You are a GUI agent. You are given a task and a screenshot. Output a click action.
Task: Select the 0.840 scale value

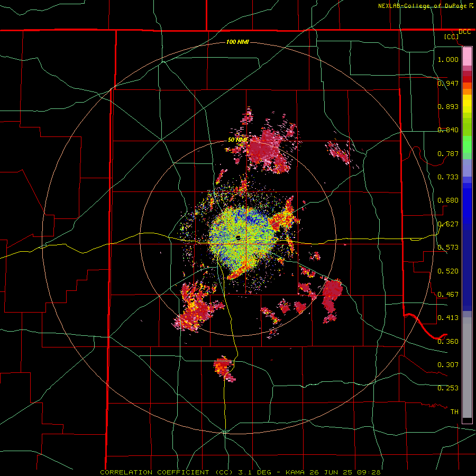(x=448, y=130)
